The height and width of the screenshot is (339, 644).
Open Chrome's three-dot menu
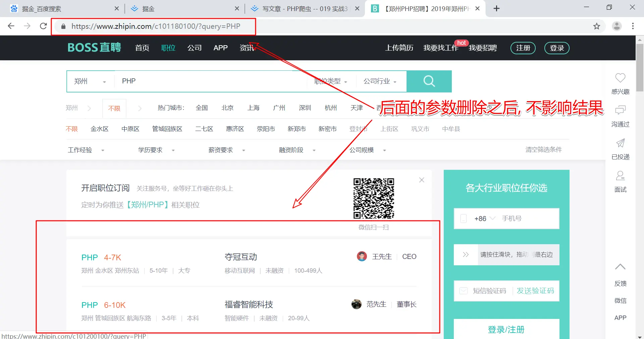pyautogui.click(x=633, y=26)
